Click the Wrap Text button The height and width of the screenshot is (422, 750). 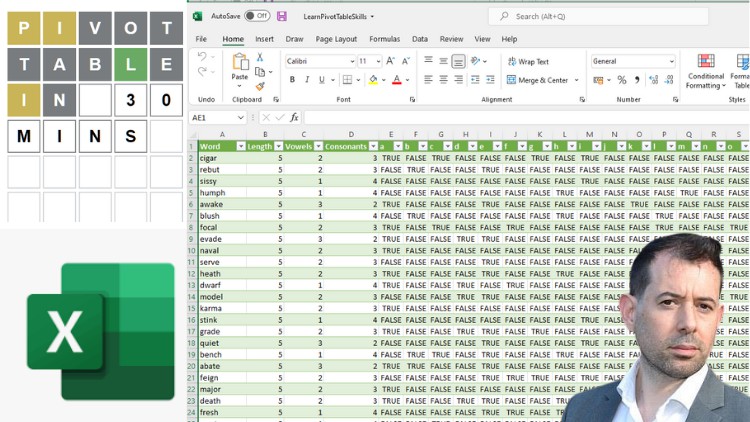[x=528, y=62]
